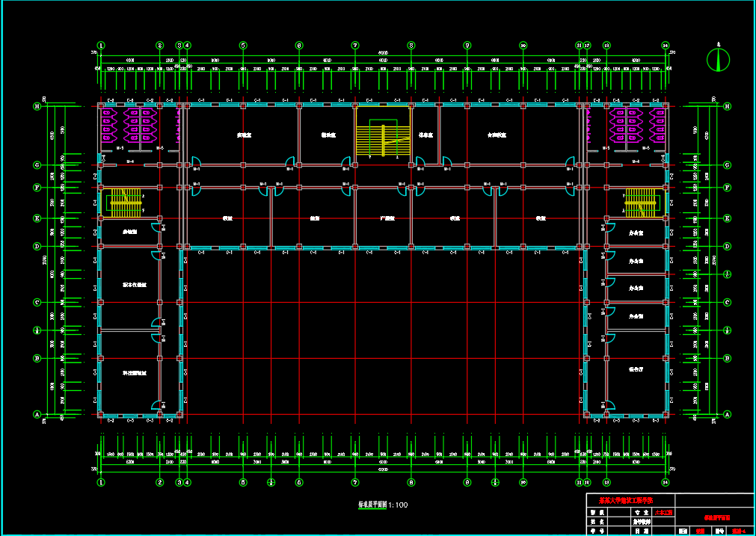Viewport: 756px width, 536px height.
Task: Click the underlined drawing title below the plan
Action: 372,505
